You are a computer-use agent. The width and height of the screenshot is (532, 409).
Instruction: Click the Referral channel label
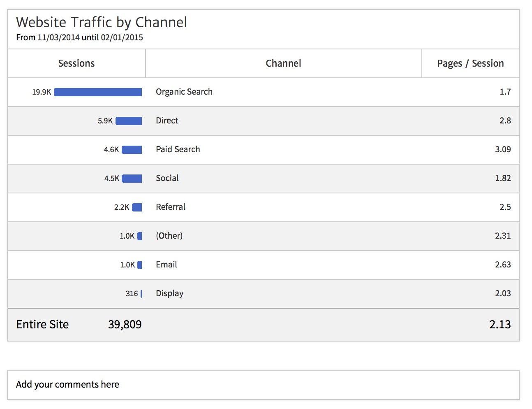[170, 207]
